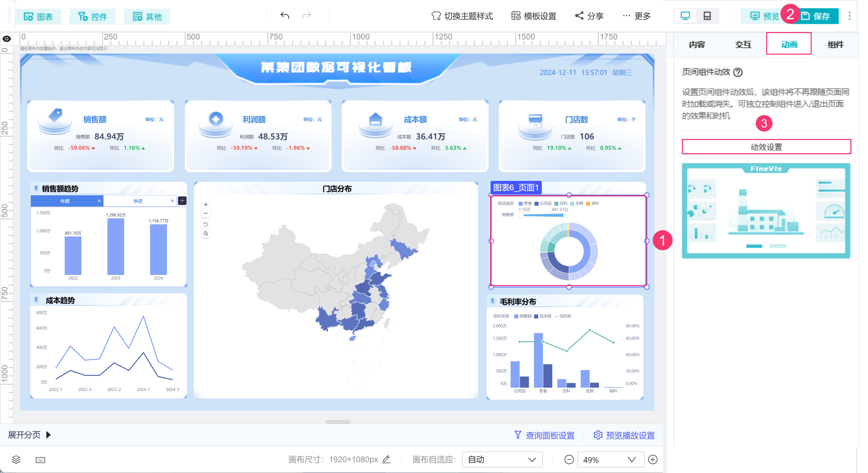868x473 pixels.
Task: Open the 其他 components menu
Action: pos(147,17)
